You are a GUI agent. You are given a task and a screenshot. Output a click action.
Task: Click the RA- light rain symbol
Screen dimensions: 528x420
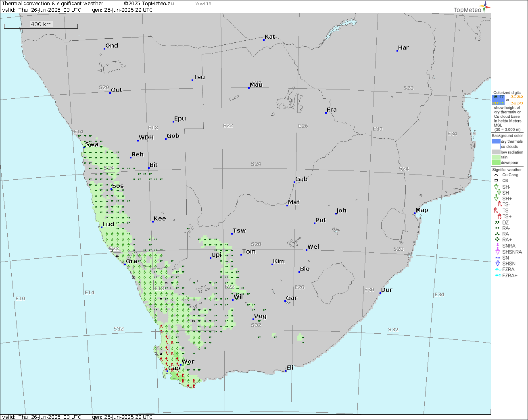point(497,228)
